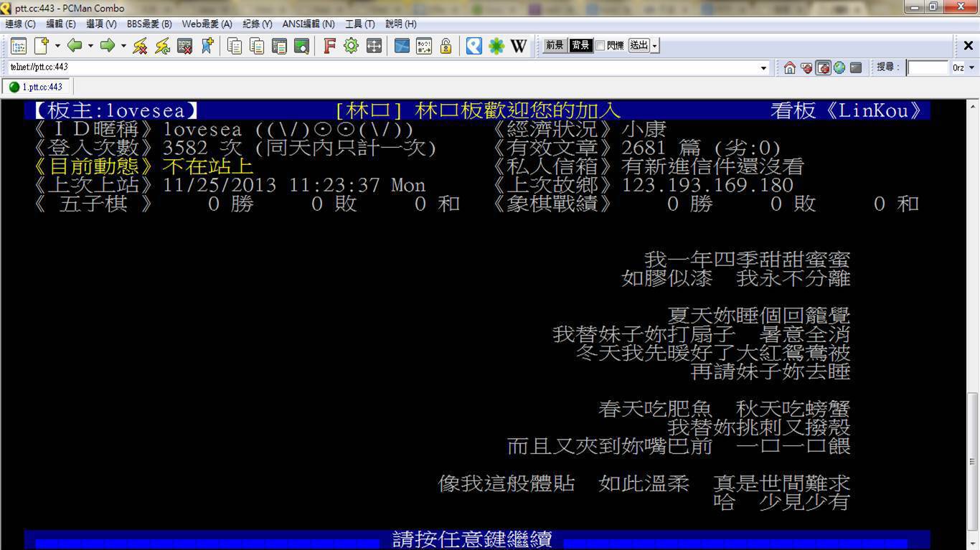Click the 3582 次 login count text
Screen dimensions: 980x550
pyautogui.click(x=203, y=148)
